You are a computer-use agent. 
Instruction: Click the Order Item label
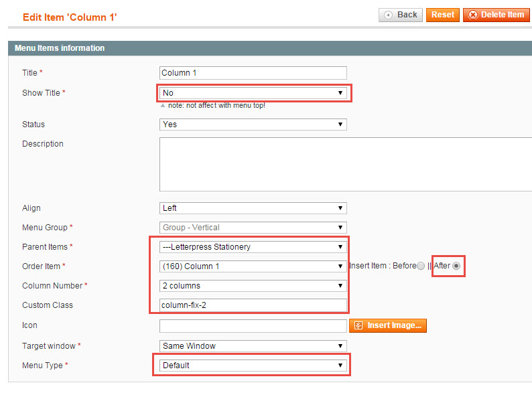click(41, 266)
